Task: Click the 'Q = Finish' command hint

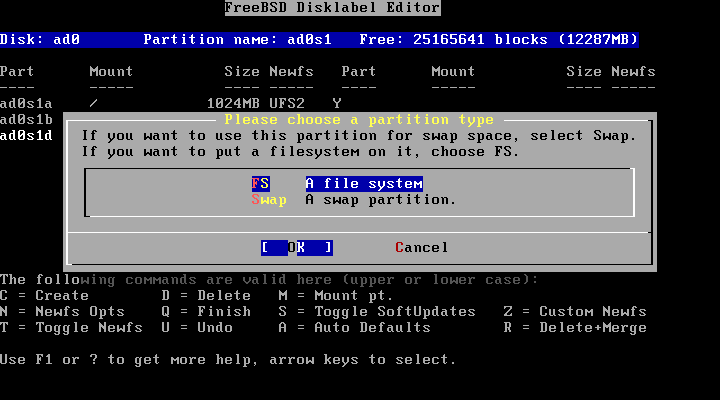Action: click(206, 312)
